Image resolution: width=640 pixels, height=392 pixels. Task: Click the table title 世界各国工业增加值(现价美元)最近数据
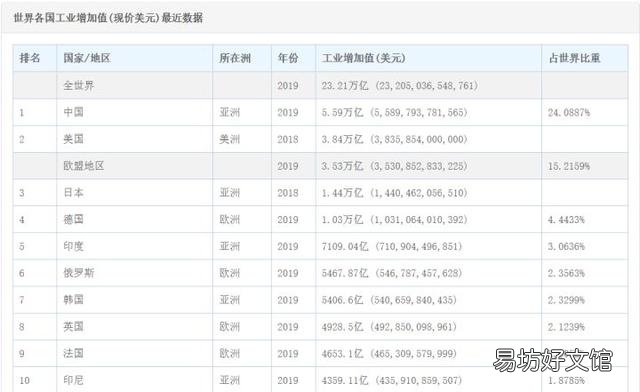pos(108,18)
